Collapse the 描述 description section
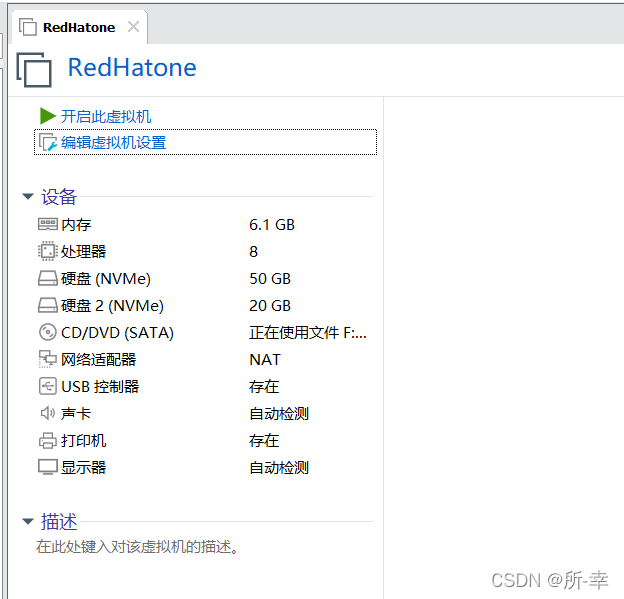624x599 pixels. coord(28,521)
